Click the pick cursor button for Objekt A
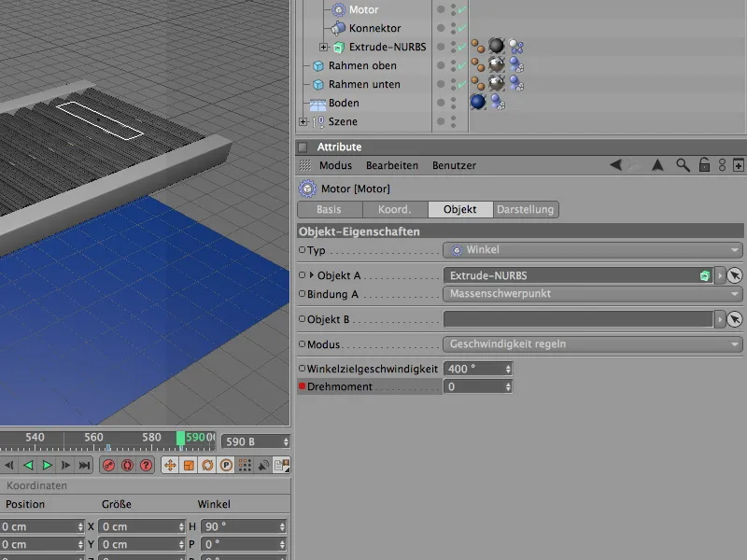Viewport: 747px width, 560px height. 735,275
